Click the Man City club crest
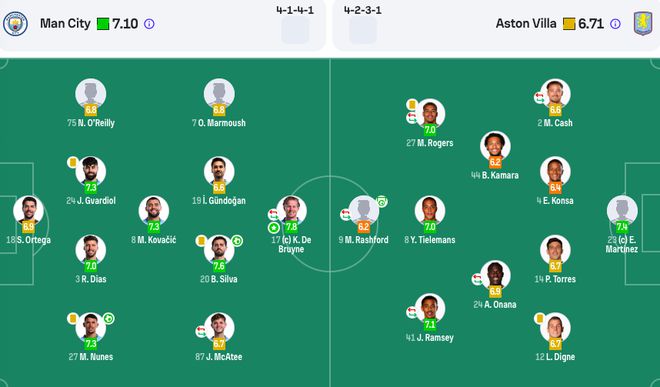Image resolution: width=660 pixels, height=387 pixels. pyautogui.click(x=15, y=24)
